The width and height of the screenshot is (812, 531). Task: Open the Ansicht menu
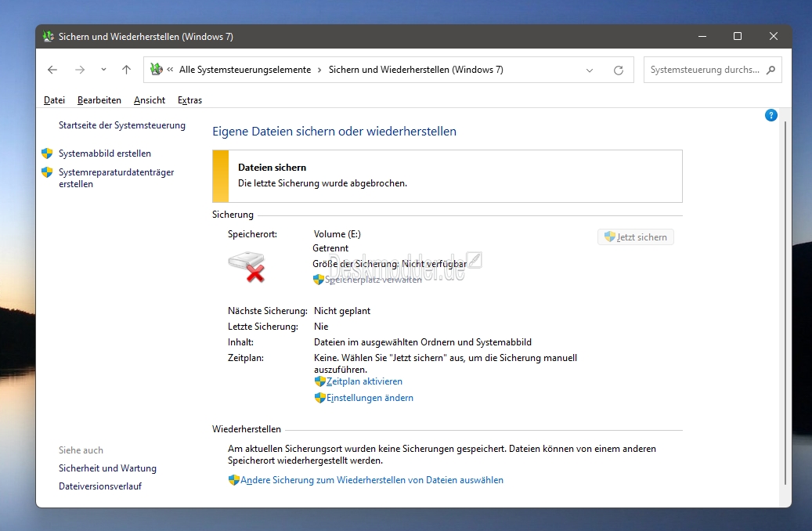(149, 100)
